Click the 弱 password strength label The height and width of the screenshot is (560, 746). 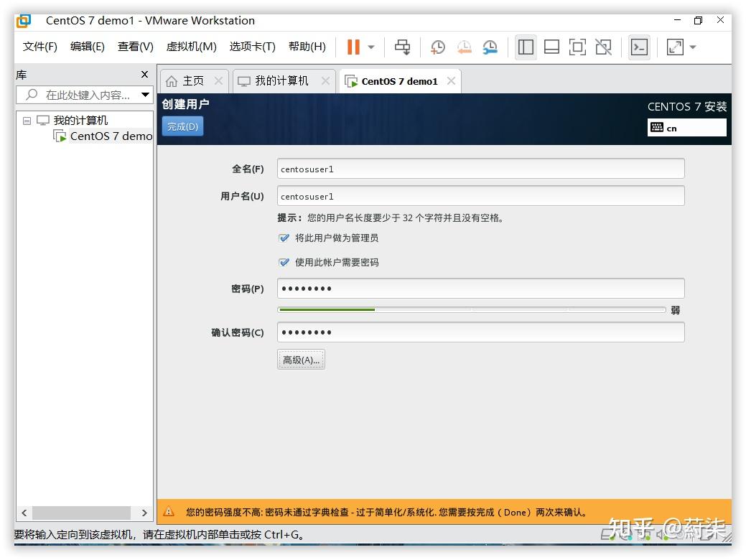tap(675, 310)
